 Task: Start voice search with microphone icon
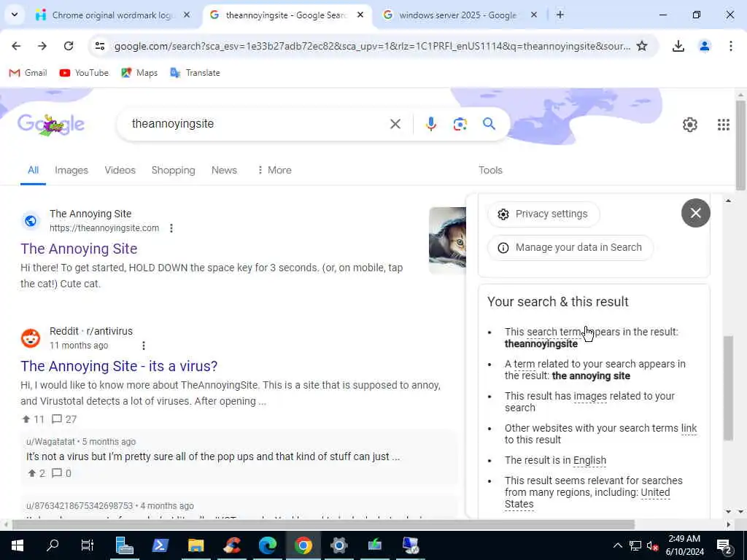coord(430,124)
